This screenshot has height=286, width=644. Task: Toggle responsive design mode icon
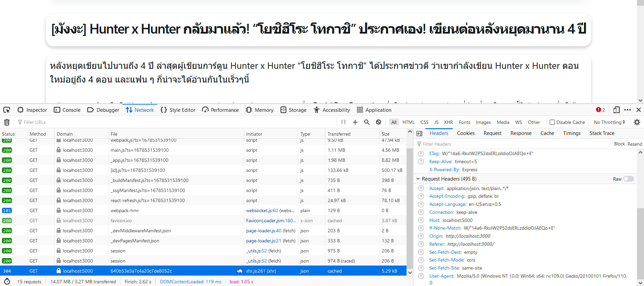point(616,110)
